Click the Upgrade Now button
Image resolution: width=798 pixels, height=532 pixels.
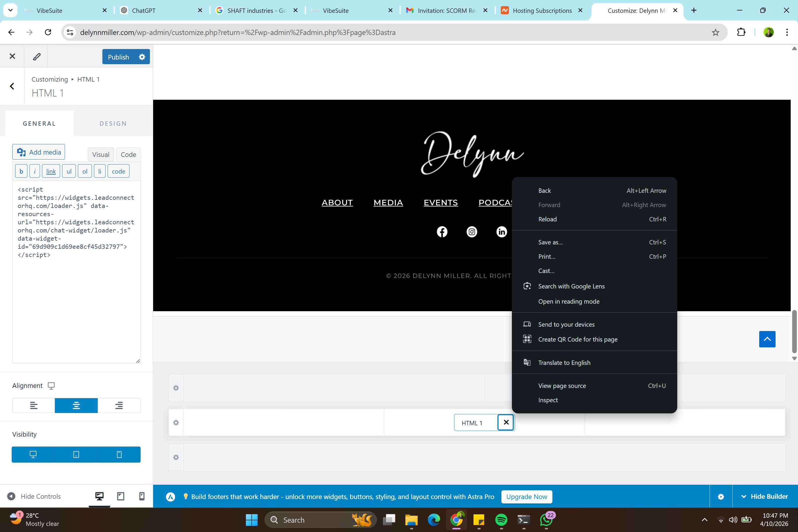pos(526,497)
